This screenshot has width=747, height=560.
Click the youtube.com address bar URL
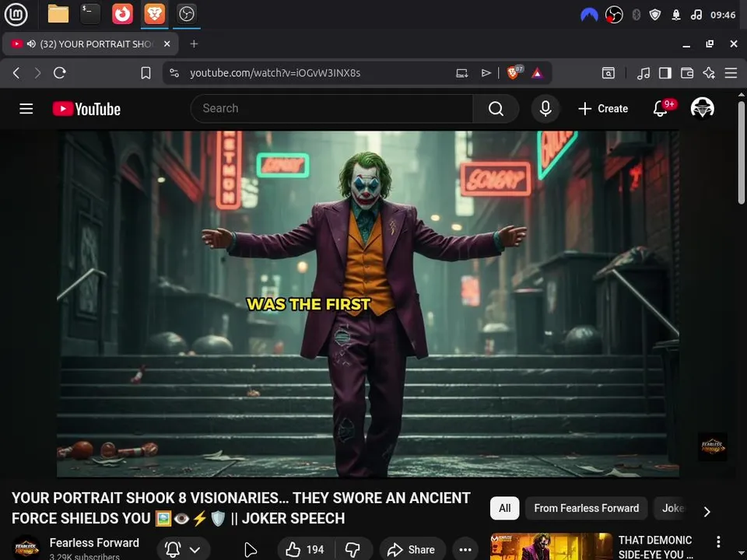coord(275,73)
